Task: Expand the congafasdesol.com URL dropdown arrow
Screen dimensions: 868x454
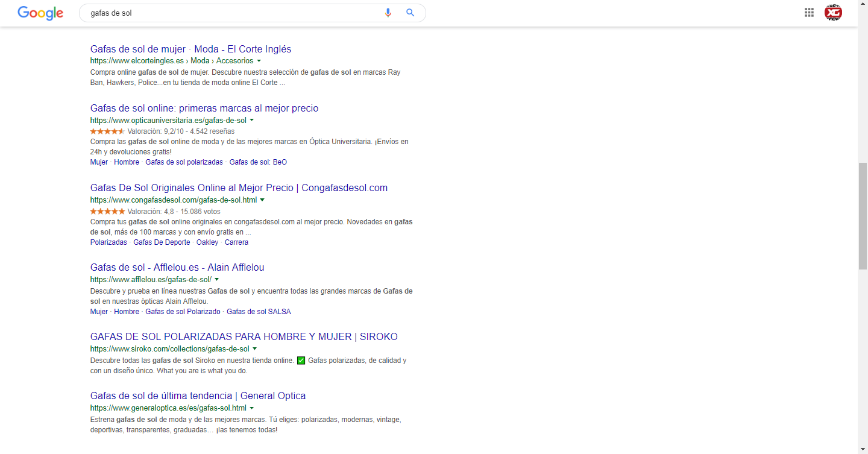Action: click(x=262, y=200)
